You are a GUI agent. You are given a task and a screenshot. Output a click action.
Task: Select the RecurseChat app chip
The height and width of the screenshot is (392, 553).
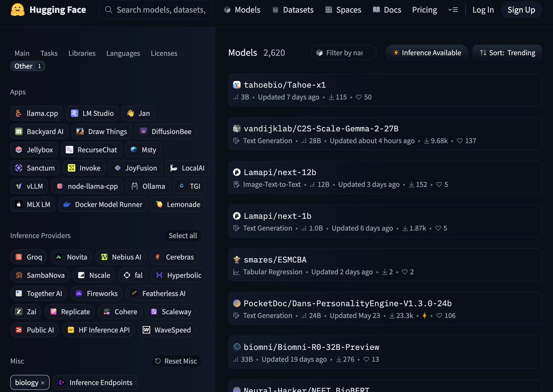coord(92,150)
